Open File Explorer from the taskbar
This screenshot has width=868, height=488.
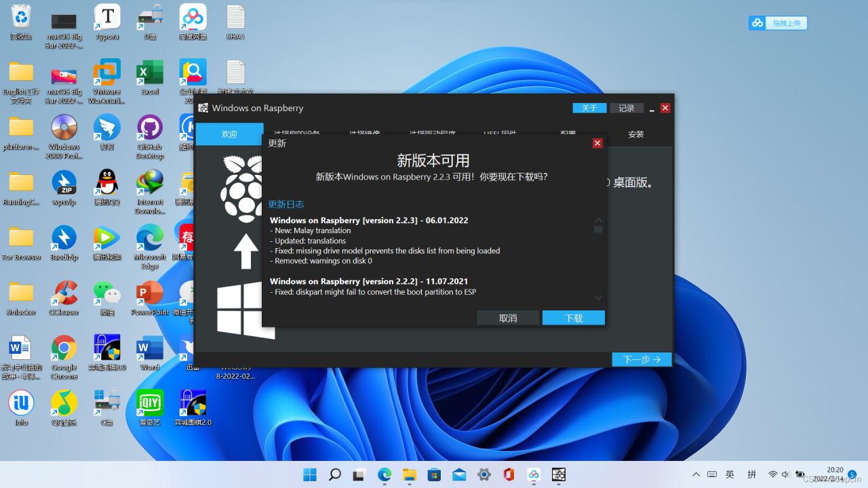pos(409,474)
